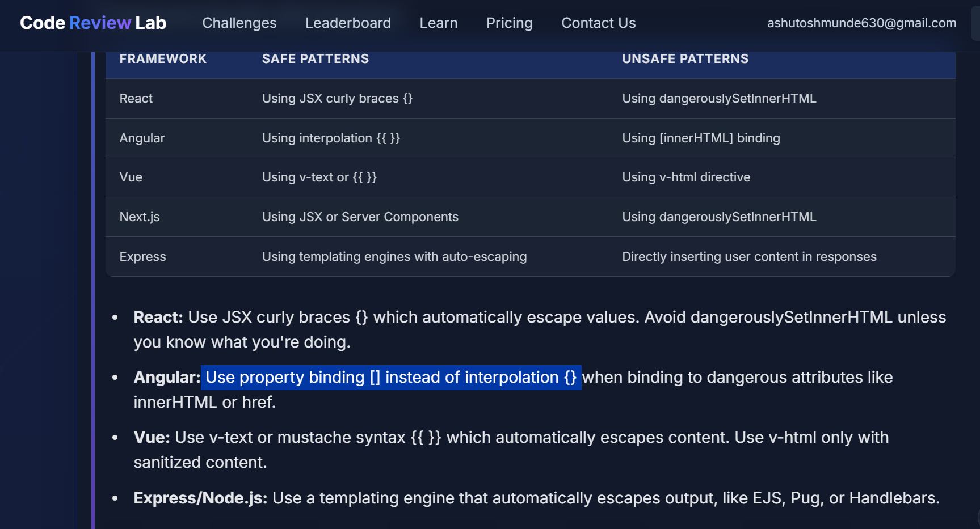Click the Next.js framework table cell
The image size is (980, 529).
coord(140,217)
